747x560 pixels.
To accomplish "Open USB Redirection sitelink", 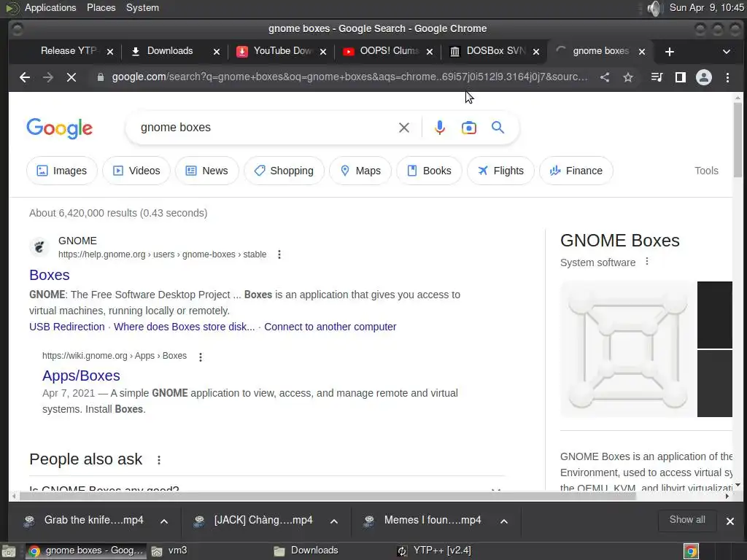I will [66, 327].
